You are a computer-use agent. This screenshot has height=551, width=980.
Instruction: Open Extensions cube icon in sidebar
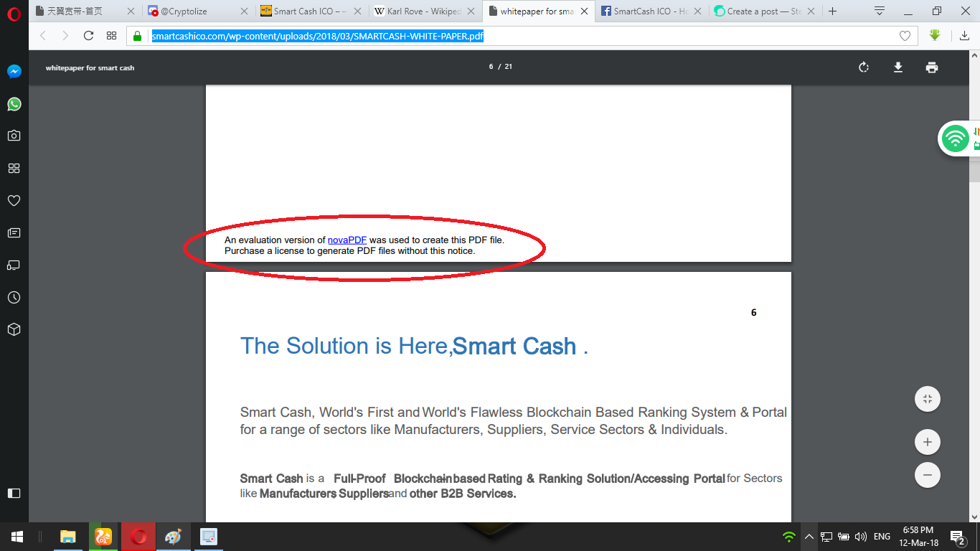(14, 329)
